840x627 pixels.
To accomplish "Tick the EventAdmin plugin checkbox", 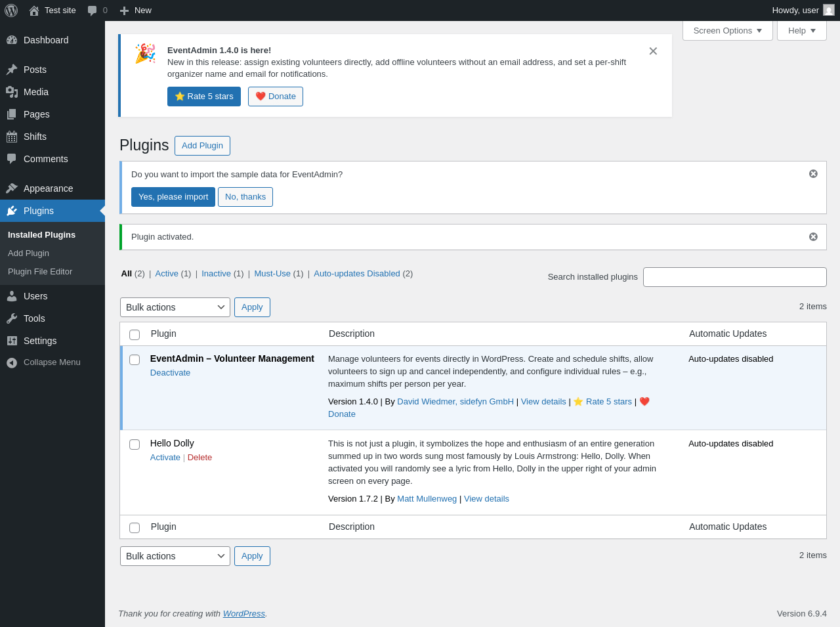I will [135, 360].
